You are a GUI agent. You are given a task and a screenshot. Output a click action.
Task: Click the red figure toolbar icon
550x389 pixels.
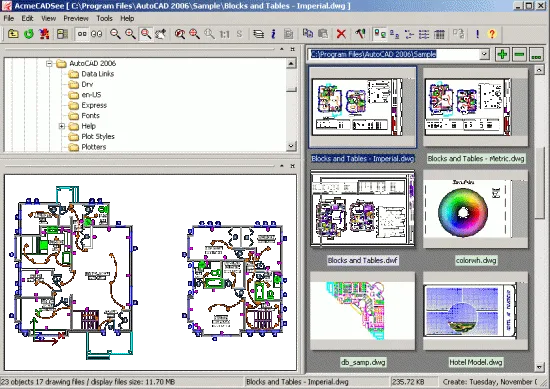(x=44, y=34)
